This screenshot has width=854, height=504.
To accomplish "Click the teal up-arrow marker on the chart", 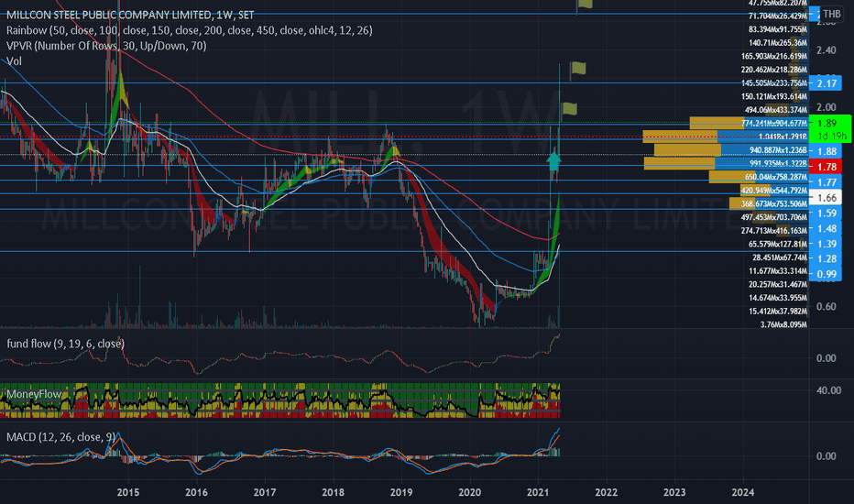I will [x=553, y=160].
